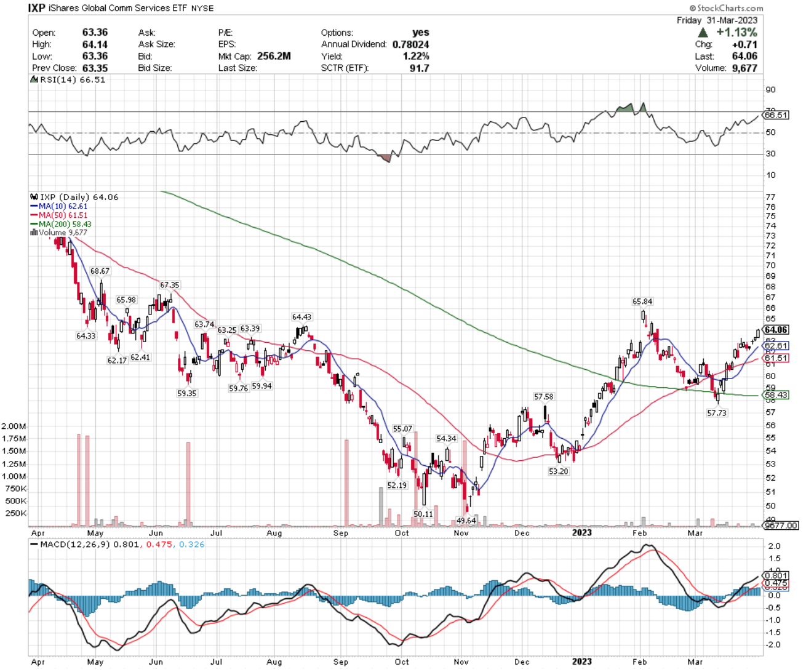Click the date Friday 31-Mar-2023
This screenshot has height=672, width=806.
click(x=717, y=20)
